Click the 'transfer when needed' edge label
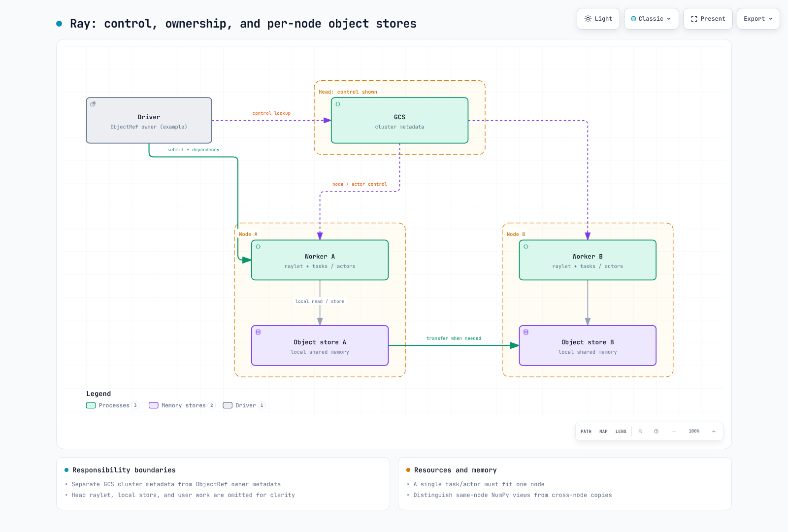 point(454,338)
